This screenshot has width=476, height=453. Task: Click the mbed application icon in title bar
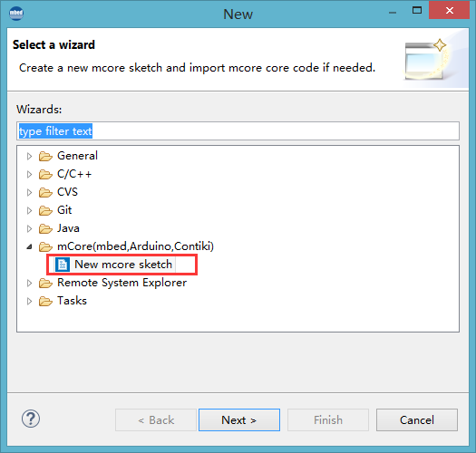[x=16, y=13]
